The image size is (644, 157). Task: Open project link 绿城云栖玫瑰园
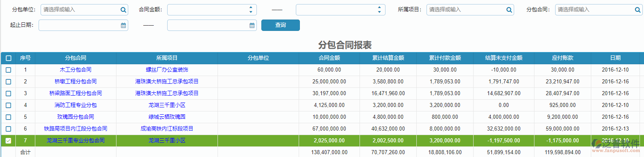click(167, 117)
